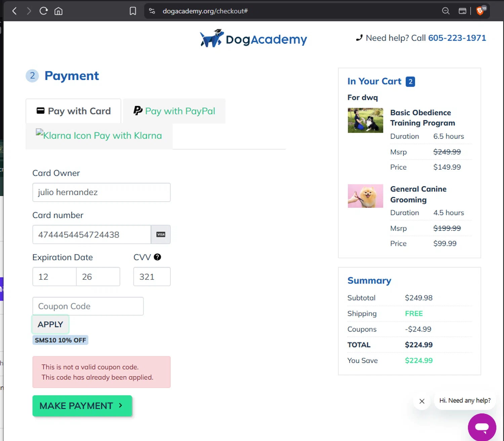Click the expiration year field

(x=98, y=277)
